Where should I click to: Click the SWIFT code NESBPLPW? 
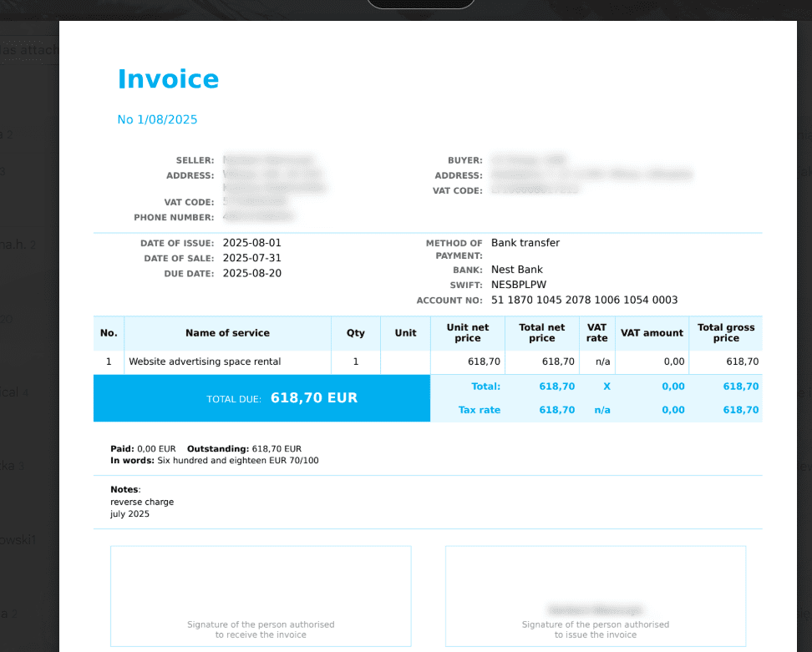(519, 285)
